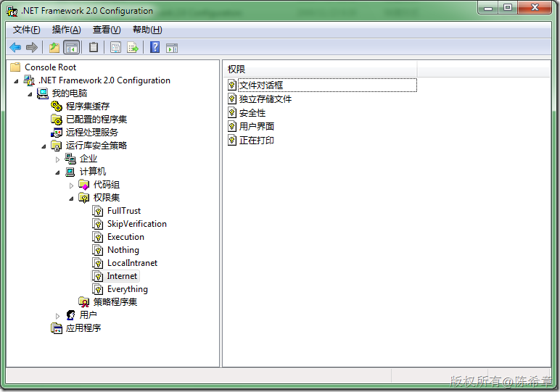Collapse the 运行库安全策略 node
The width and height of the screenshot is (560, 392).
point(44,146)
